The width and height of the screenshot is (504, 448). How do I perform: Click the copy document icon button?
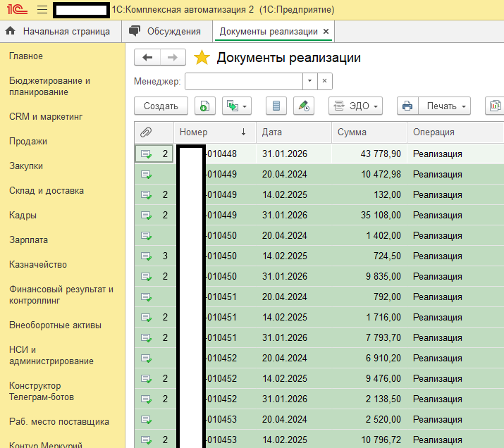(x=204, y=106)
